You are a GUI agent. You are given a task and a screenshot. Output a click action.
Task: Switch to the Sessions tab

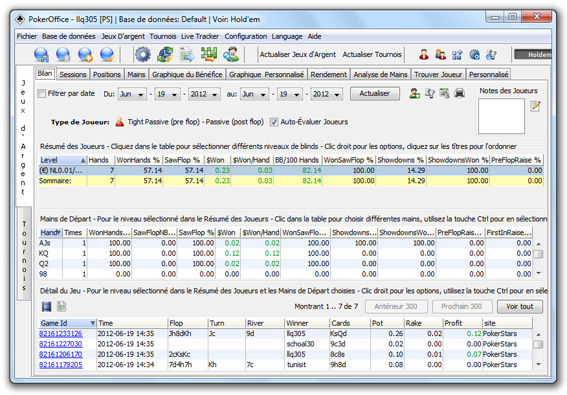pyautogui.click(x=73, y=75)
